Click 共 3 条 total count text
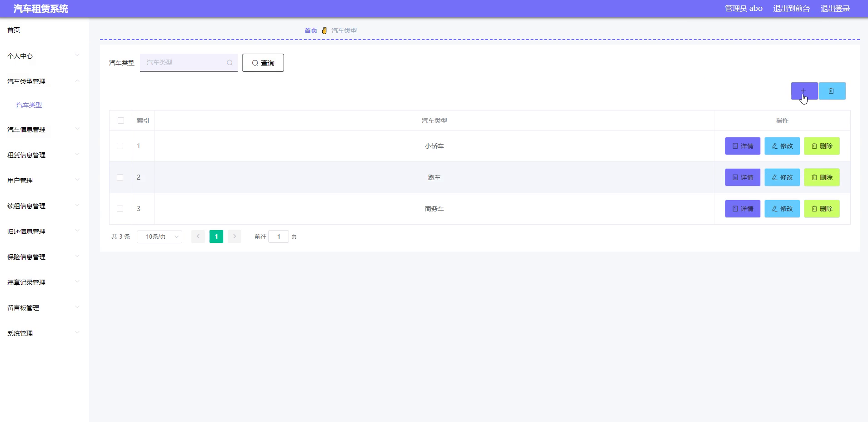Image resolution: width=868 pixels, height=422 pixels. point(121,236)
